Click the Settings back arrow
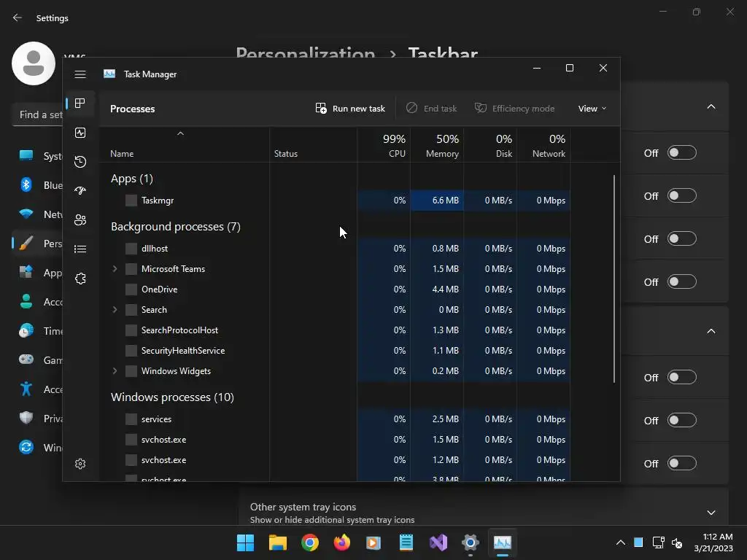This screenshot has height=560, width=747. [18, 18]
